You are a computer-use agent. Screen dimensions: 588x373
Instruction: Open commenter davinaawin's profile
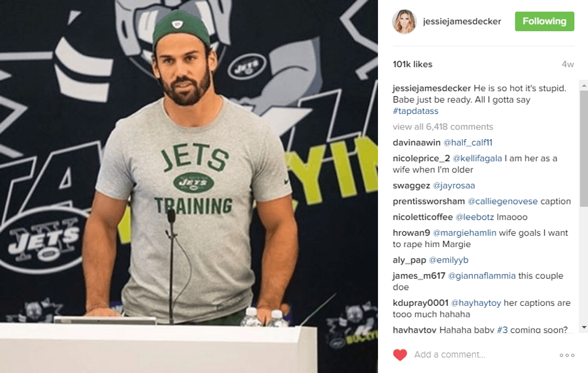[416, 143]
